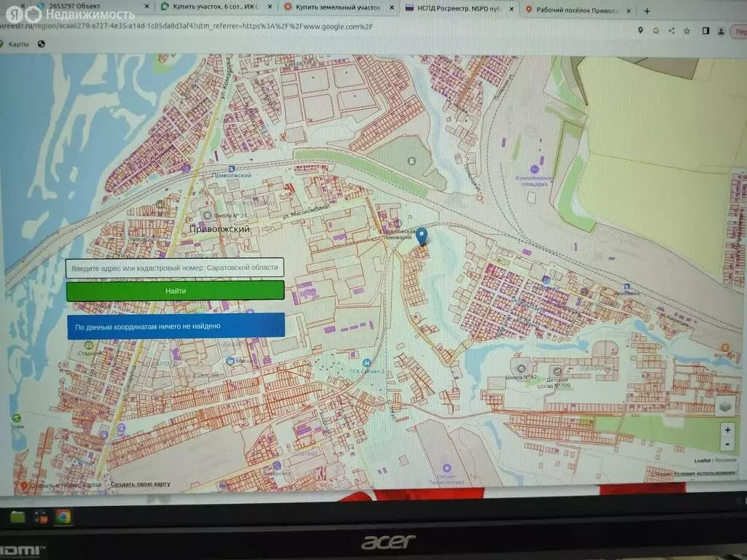Image resolution: width=747 pixels, height=560 pixels.
Task: Click the Leaflet attribution link
Action: 703,461
